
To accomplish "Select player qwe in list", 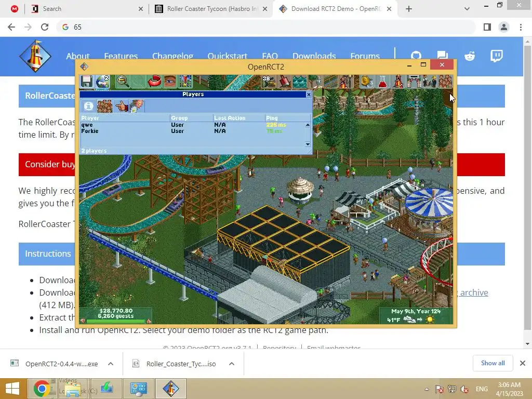I will tap(192, 125).
